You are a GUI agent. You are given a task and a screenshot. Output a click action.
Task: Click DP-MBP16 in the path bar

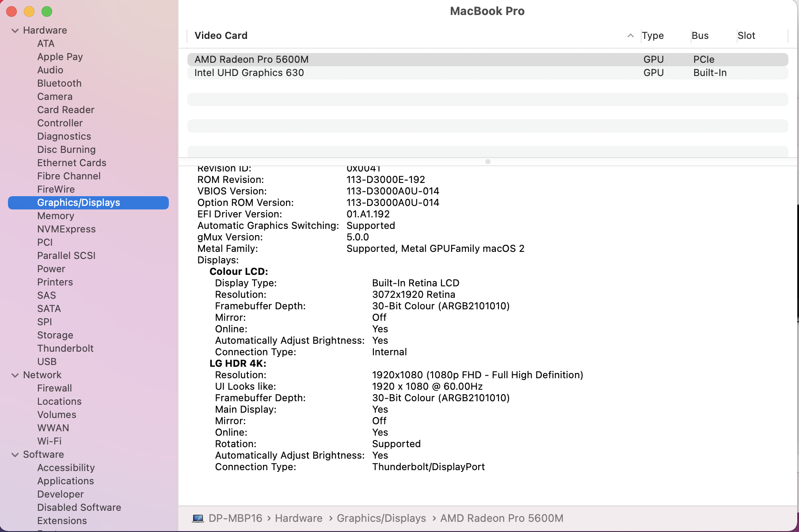[236, 518]
